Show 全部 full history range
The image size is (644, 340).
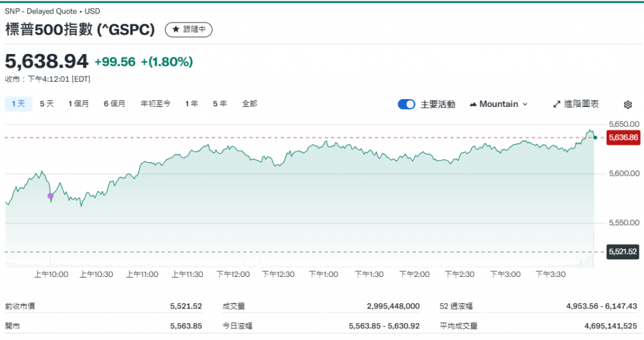(249, 104)
